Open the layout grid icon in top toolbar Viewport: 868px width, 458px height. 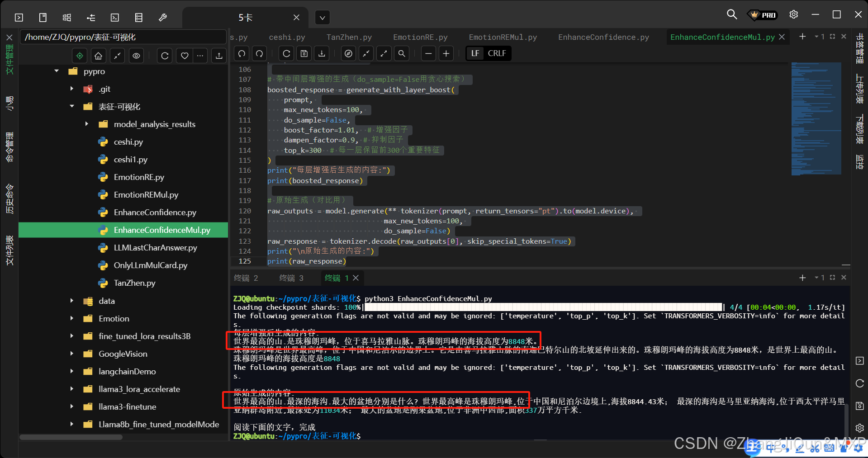67,18
